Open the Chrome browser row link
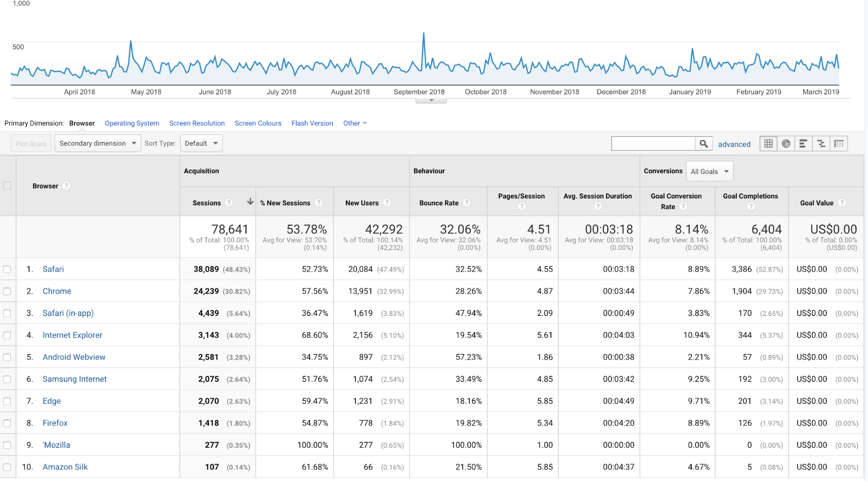Viewport: 868px width, 482px height. pos(57,291)
